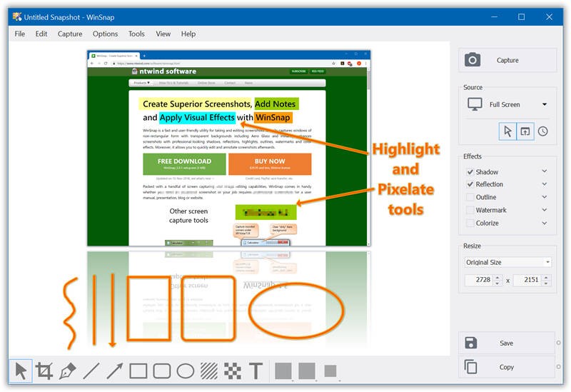571x392 pixels.
Task: Activate the Pixelate tool
Action: pos(232,371)
